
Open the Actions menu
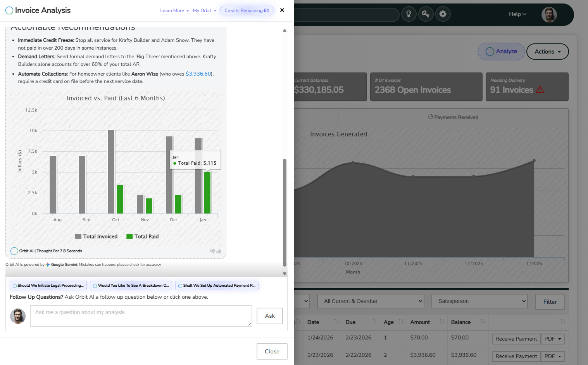point(547,52)
